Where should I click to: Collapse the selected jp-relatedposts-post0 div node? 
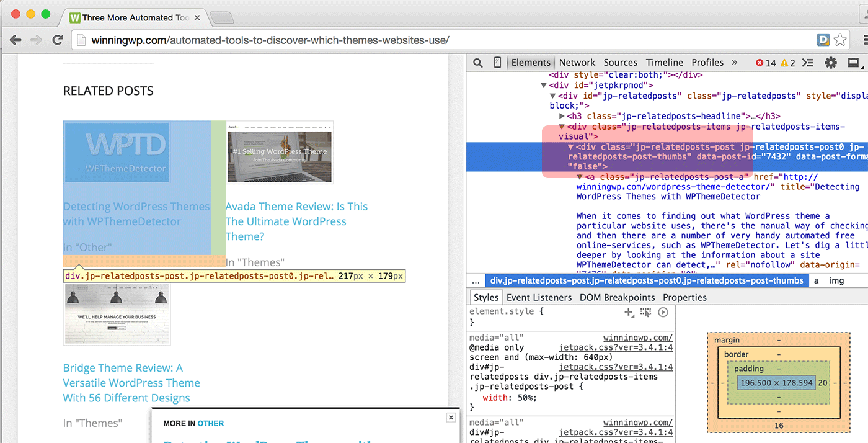571,147
